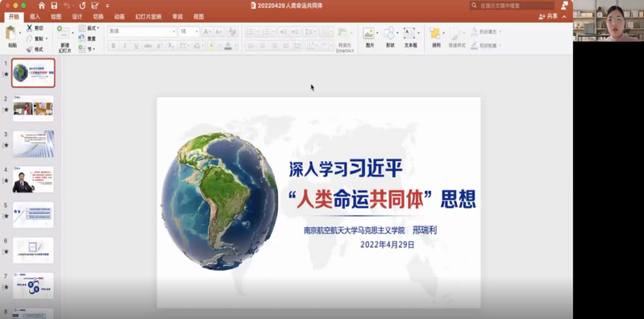Click the redo arrow in the quick access toolbar
Viewport: 644px width, 319px height.
click(x=82, y=6)
